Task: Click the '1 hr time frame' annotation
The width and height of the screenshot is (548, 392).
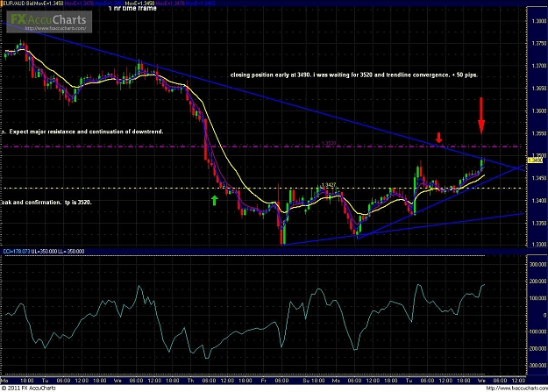Action: tap(132, 9)
